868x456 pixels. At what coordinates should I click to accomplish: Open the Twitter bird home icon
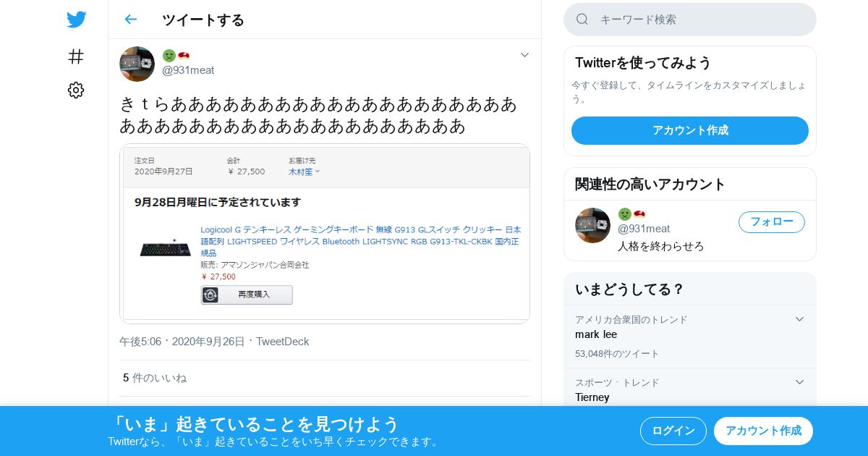[x=76, y=20]
